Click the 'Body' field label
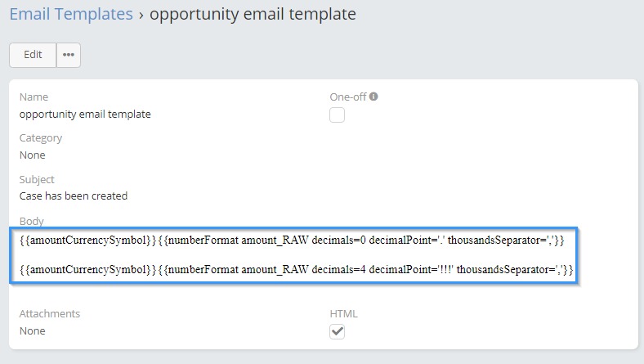Screen dimensions: 644x364 [31, 221]
